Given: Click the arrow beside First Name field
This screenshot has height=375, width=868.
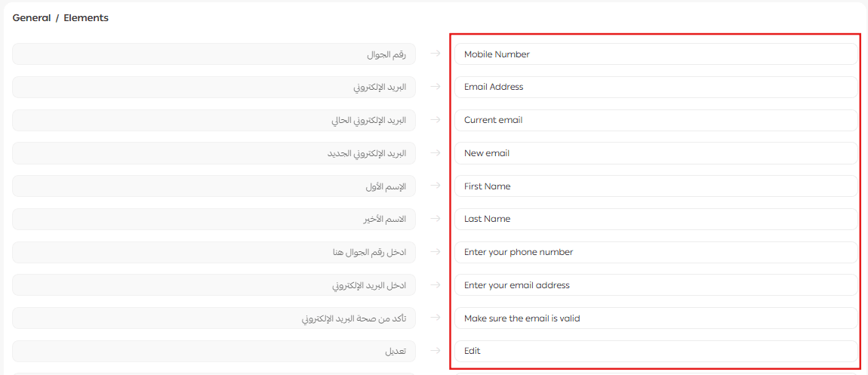Looking at the screenshot, I should [x=435, y=186].
